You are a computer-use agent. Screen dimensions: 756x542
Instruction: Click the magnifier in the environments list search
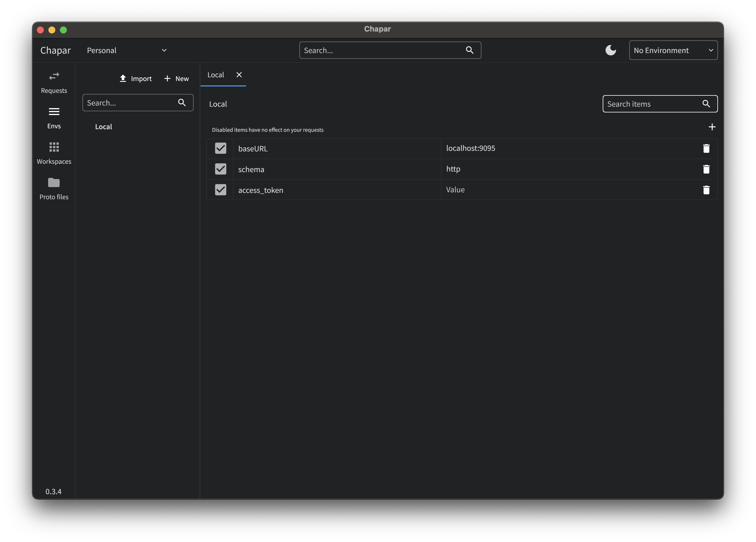click(x=182, y=102)
